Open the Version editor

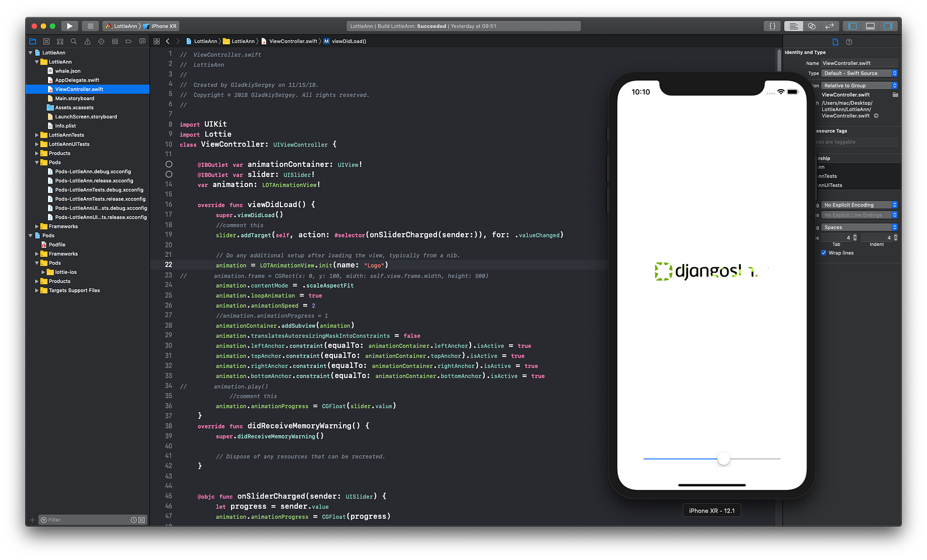[829, 26]
